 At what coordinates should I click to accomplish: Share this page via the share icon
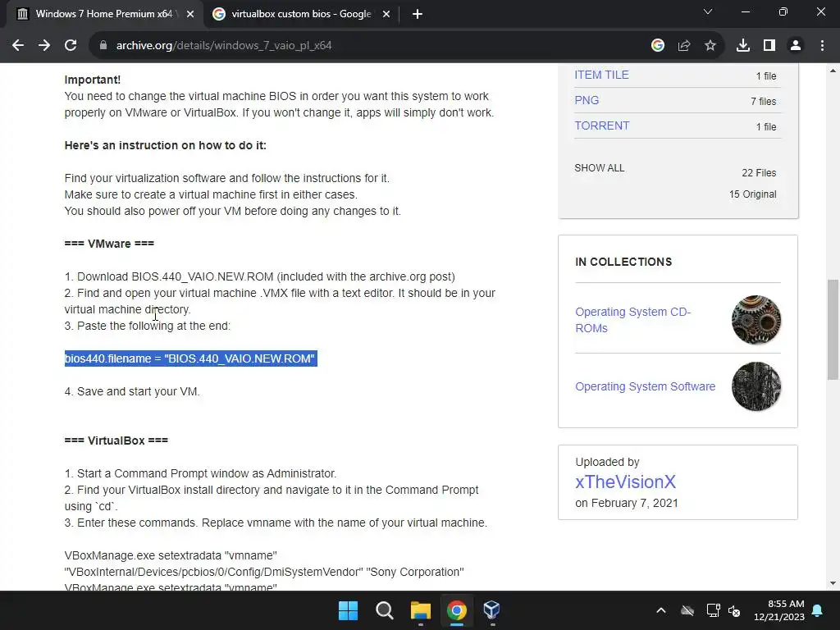coord(684,46)
